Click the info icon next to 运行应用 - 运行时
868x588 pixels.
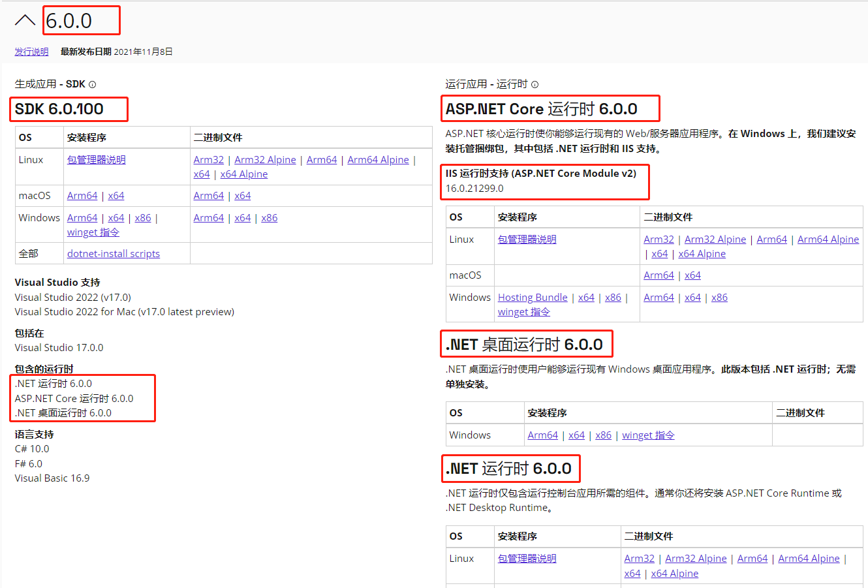(x=535, y=84)
